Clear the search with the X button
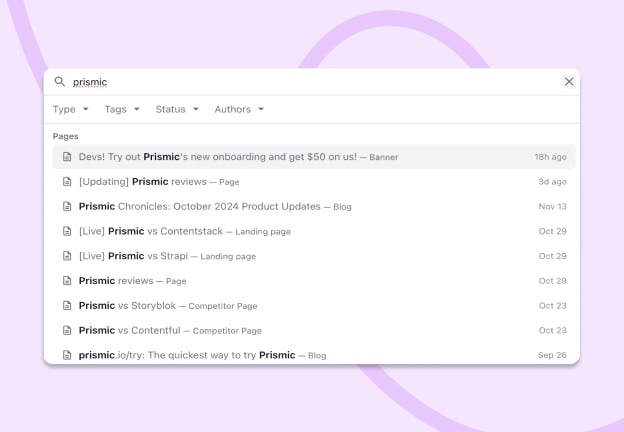Screen dimensions: 624x432 click(569, 82)
